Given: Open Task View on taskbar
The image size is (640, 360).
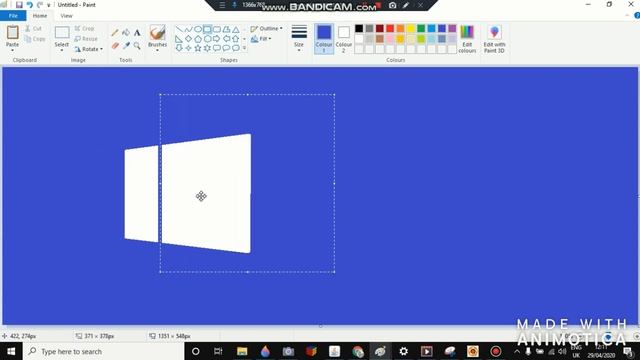Looking at the screenshot, I should coord(218,351).
